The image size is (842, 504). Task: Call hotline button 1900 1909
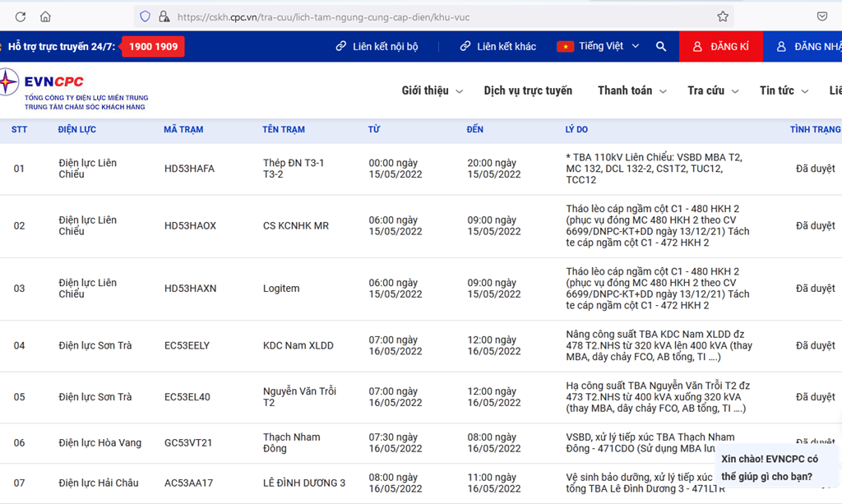153,47
